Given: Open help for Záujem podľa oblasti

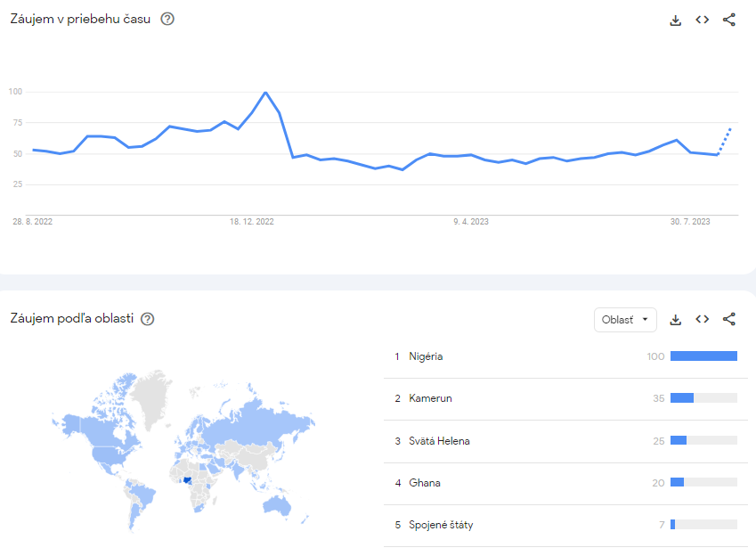Looking at the screenshot, I should click(x=148, y=319).
